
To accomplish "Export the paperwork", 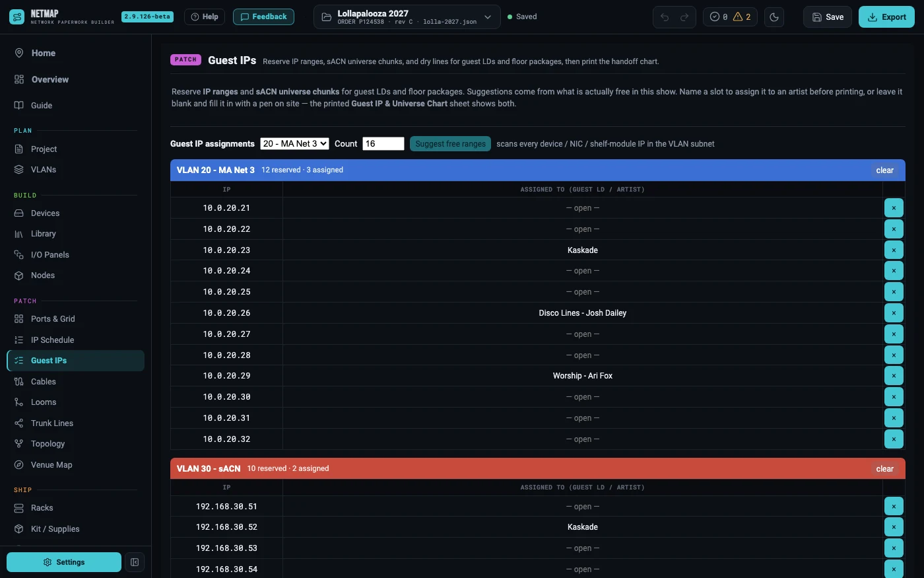I will coord(886,17).
